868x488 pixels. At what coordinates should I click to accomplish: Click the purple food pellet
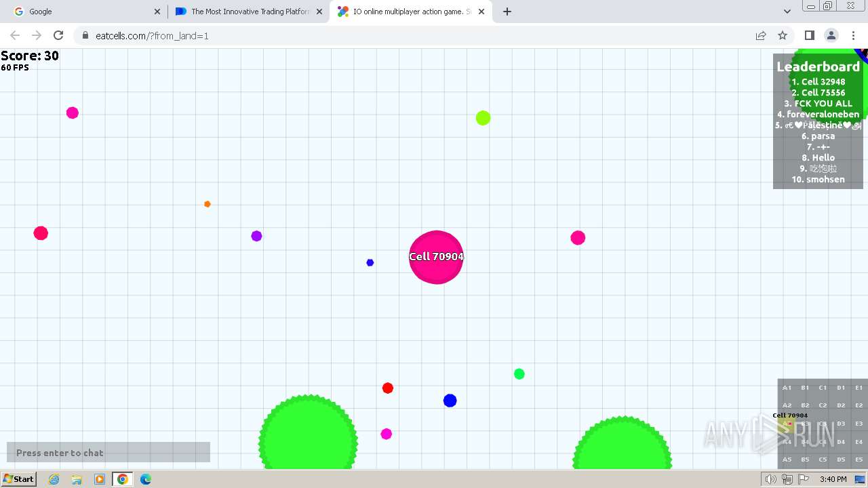click(x=256, y=236)
